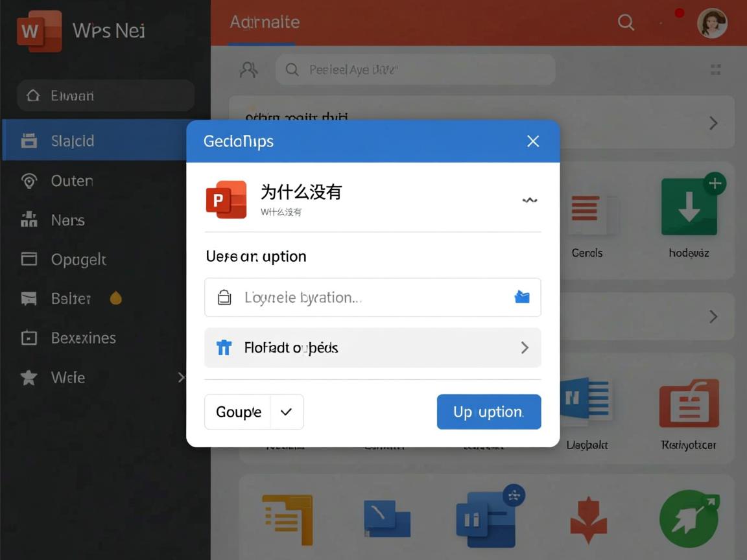Image resolution: width=747 pixels, height=560 pixels.
Task: Click the blue send icon in the location field
Action: [523, 297]
